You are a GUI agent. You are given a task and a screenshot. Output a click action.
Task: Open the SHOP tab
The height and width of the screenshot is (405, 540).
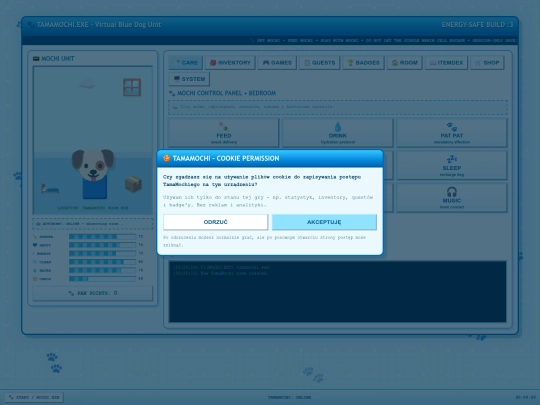[x=487, y=63]
